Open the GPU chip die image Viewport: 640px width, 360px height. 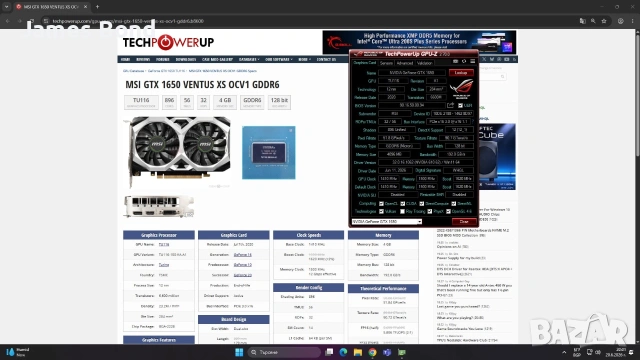click(x=269, y=153)
